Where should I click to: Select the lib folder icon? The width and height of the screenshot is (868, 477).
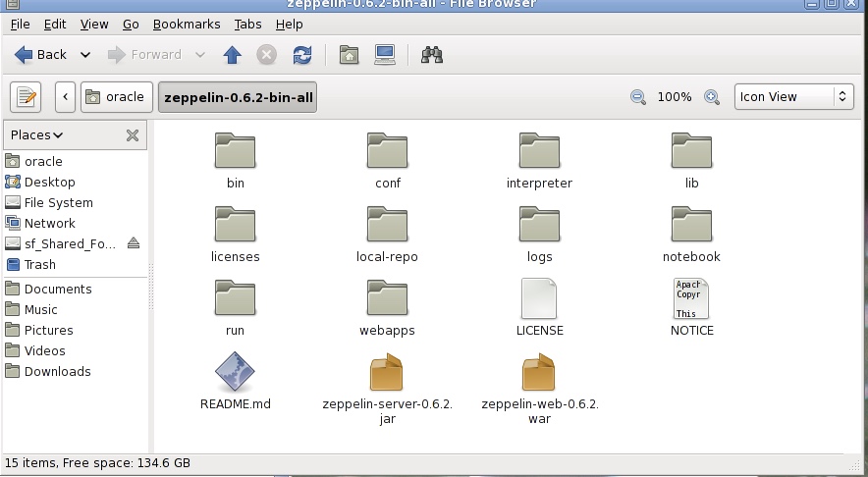pos(691,150)
